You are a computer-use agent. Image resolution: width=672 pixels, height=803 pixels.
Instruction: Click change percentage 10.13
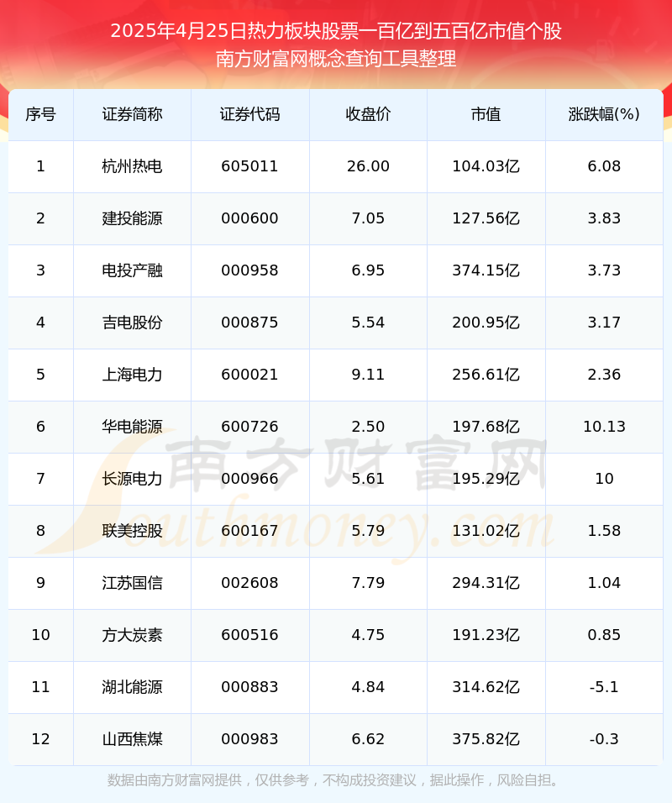pos(604,427)
